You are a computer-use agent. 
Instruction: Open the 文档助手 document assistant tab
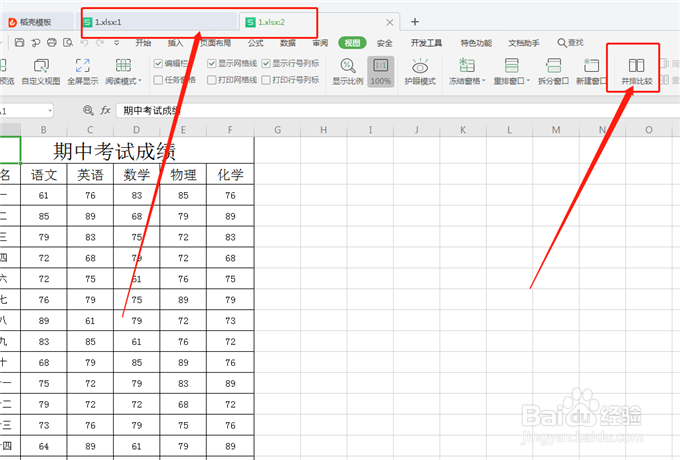(x=524, y=43)
